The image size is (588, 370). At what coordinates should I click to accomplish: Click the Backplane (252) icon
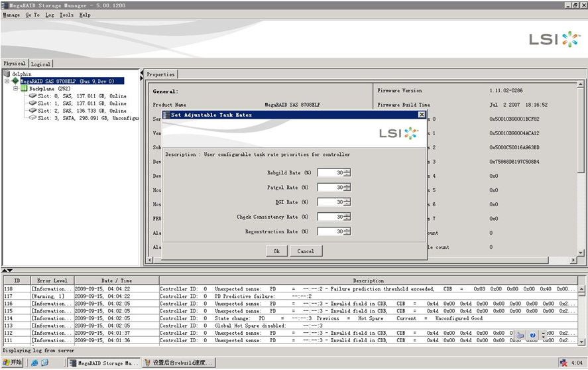[x=24, y=88]
